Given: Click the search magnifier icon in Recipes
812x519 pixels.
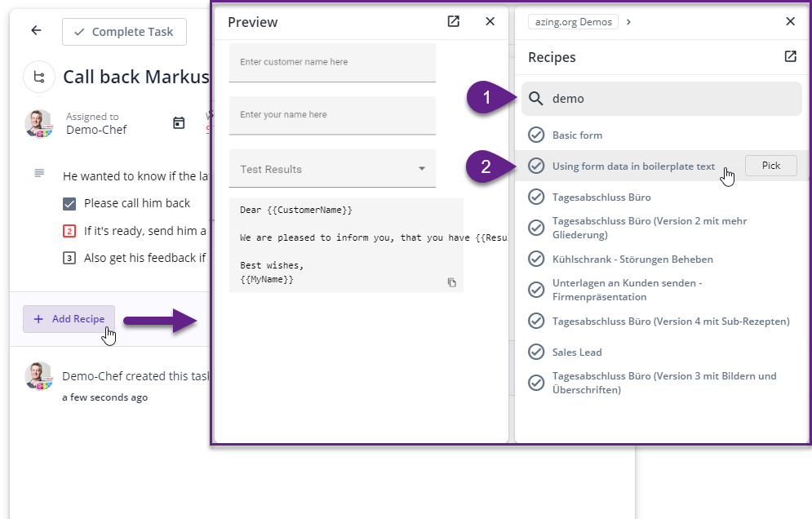Looking at the screenshot, I should pos(535,99).
